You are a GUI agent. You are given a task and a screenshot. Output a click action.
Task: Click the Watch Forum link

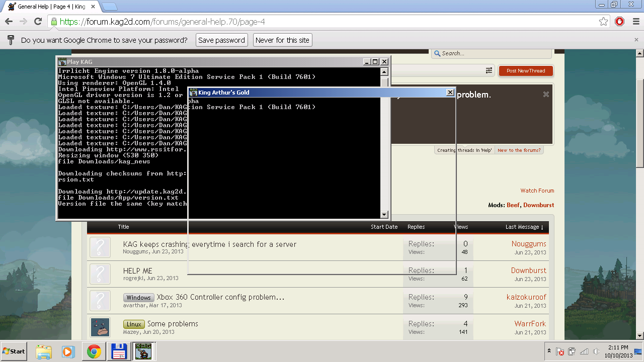537,191
